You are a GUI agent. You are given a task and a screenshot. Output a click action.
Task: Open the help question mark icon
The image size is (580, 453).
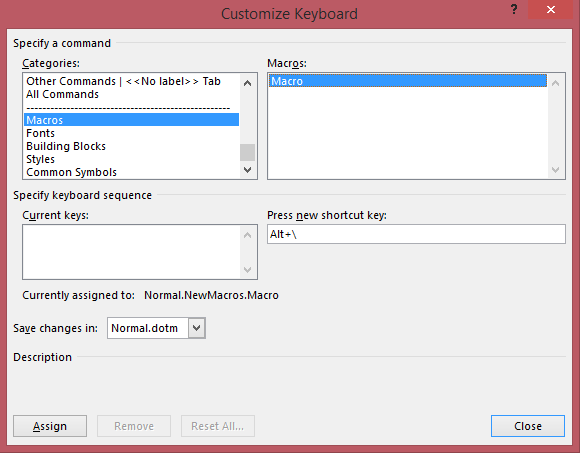click(x=514, y=9)
